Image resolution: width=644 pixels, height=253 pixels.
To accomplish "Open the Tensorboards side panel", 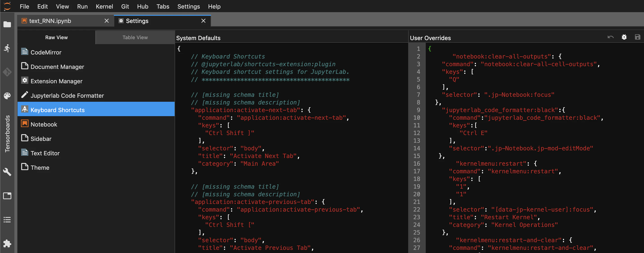I will [7, 133].
